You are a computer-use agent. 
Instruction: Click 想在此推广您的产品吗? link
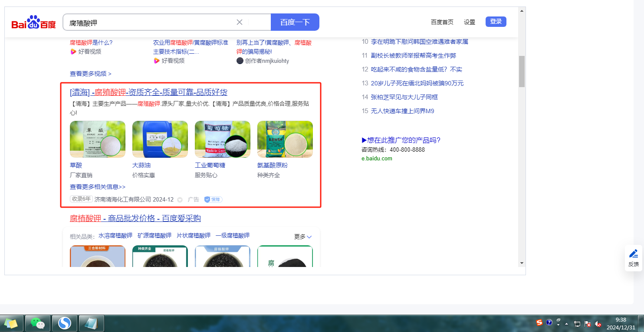[401, 140]
